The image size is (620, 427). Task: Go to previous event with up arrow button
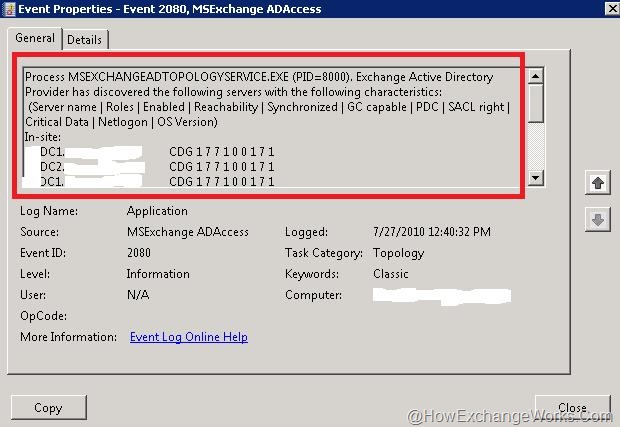pyautogui.click(x=597, y=183)
